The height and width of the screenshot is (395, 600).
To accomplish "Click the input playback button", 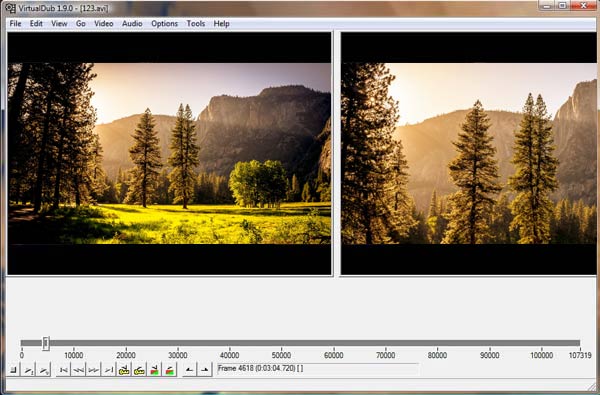I will tap(29, 370).
